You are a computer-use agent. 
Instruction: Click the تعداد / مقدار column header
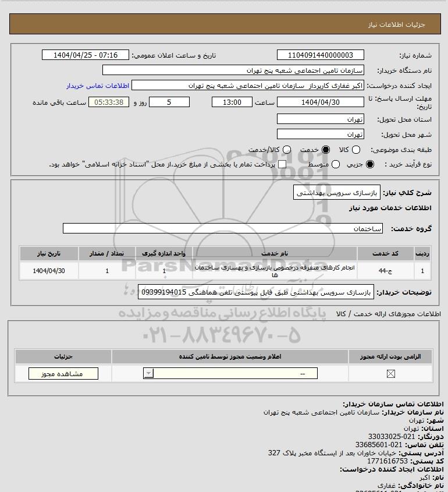(106, 253)
